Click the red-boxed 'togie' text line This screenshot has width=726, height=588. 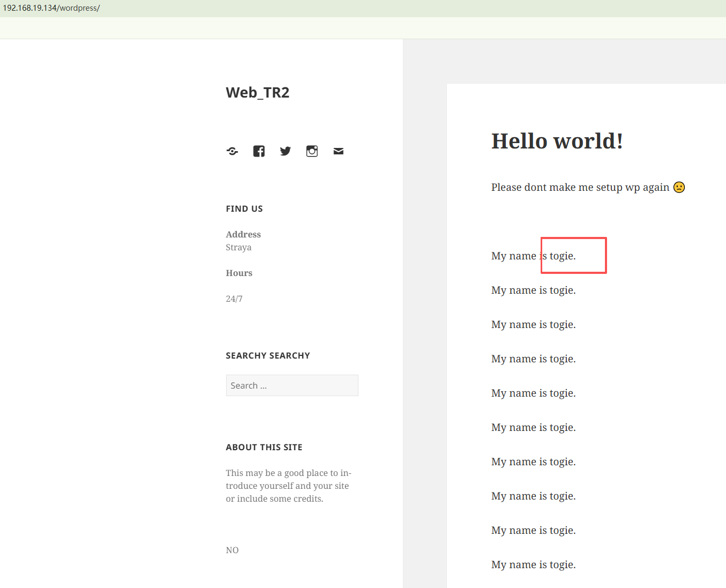coord(562,256)
